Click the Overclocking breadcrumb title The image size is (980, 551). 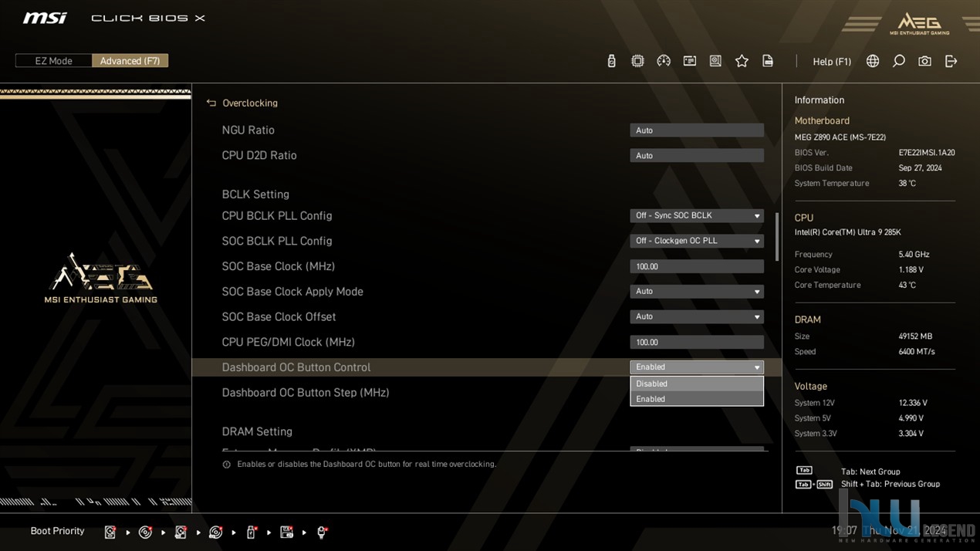[250, 103]
